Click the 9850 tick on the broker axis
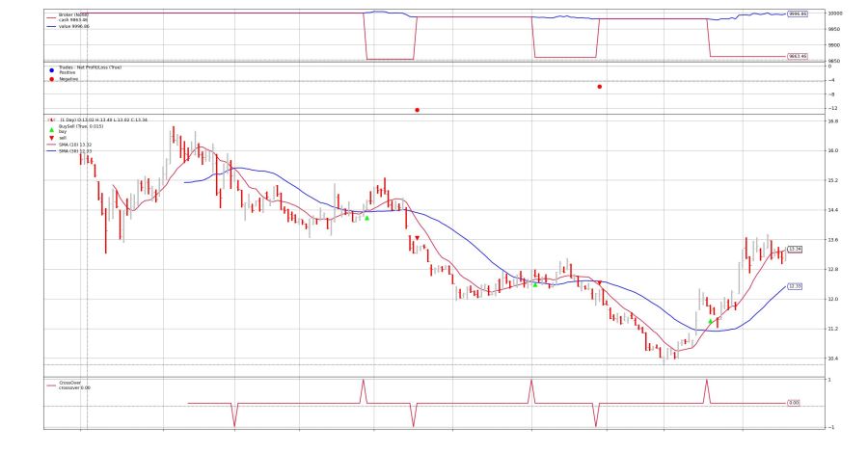This screenshot has height=452, width=868. coord(833,62)
